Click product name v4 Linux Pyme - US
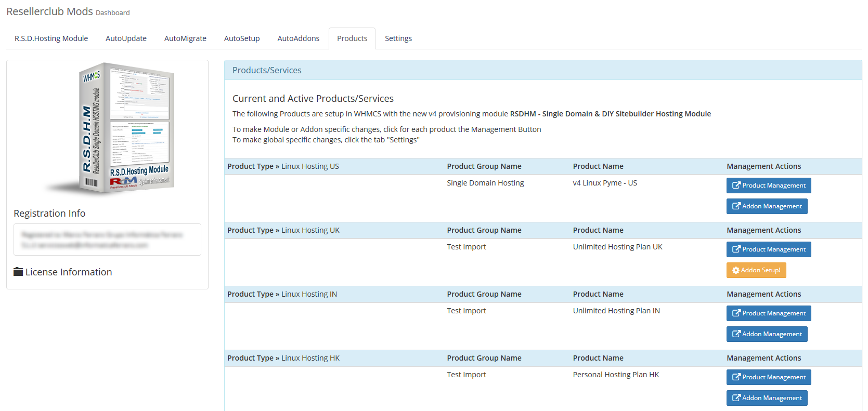This screenshot has width=868, height=411. pos(605,183)
